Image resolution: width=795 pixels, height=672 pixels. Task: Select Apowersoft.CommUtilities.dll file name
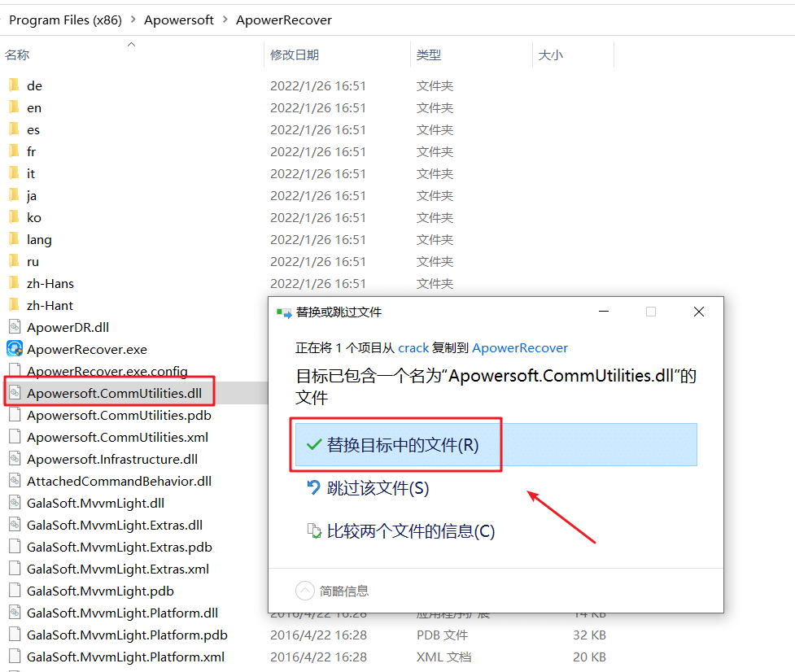[114, 393]
